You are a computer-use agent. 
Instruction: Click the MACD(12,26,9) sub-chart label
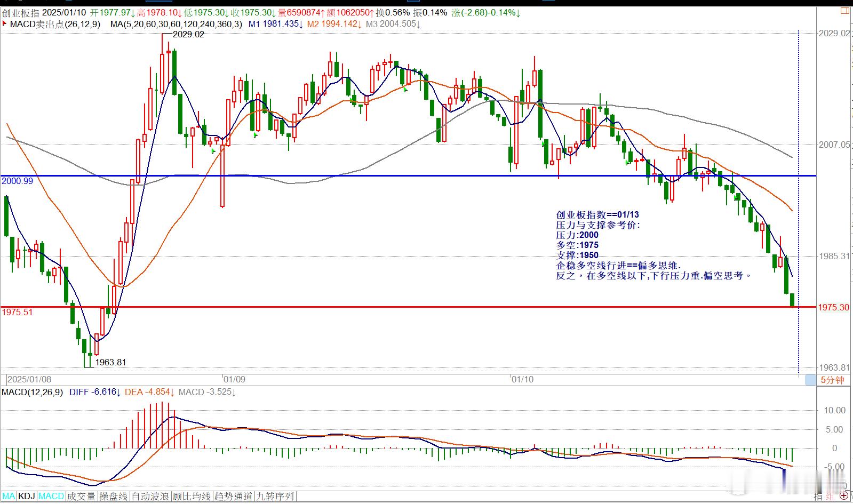33,392
